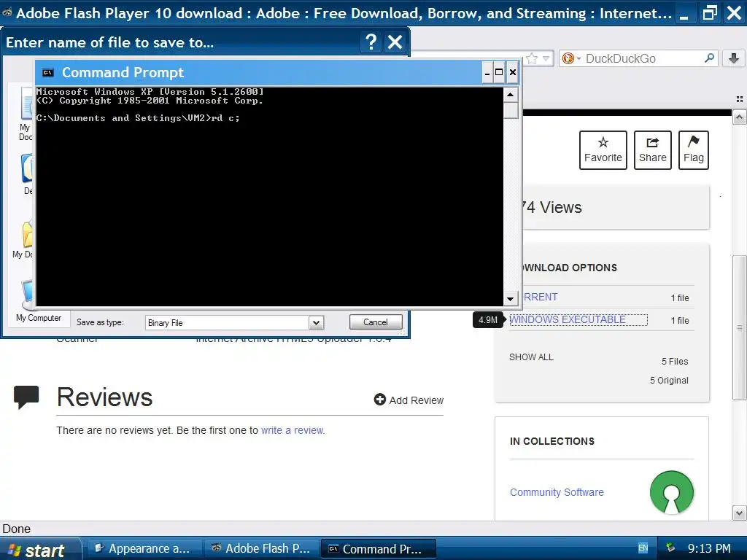Click the TORRENT download option link
This screenshot has width=747, height=560.
[540, 297]
